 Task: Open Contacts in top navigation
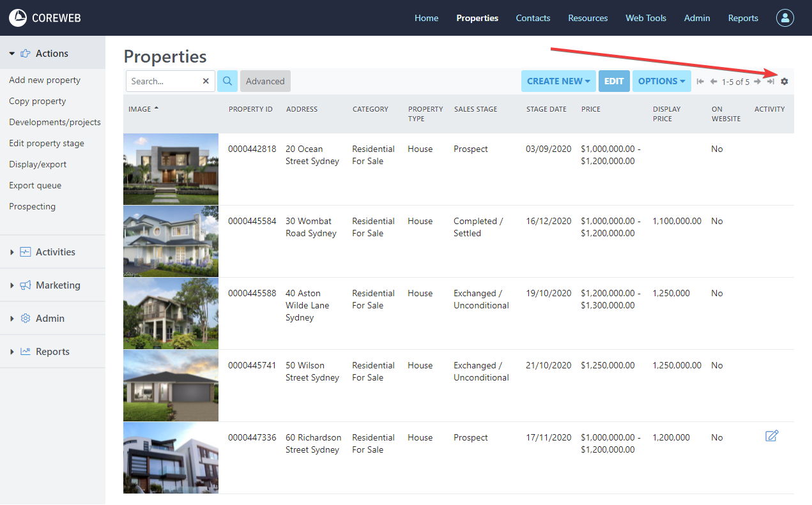(x=533, y=18)
